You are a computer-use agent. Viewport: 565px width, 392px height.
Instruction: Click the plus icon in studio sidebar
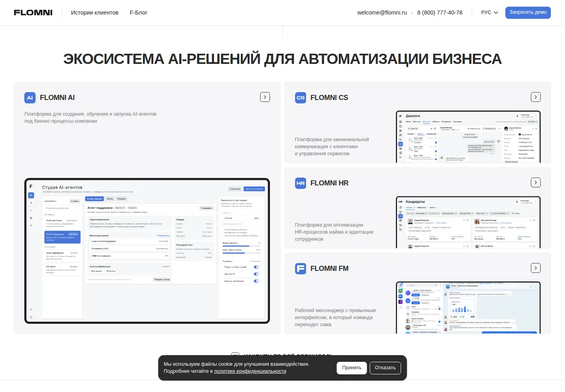31,203
